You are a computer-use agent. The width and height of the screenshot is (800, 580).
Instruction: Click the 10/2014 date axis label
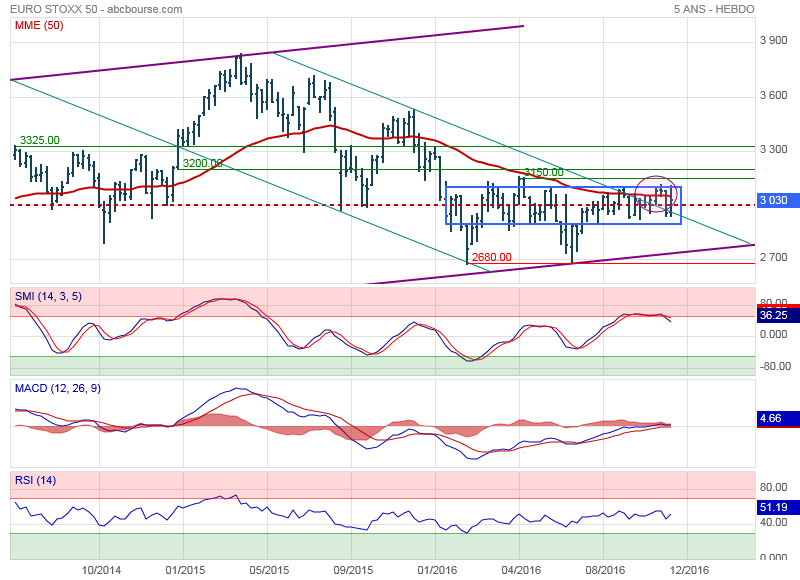tap(102, 570)
